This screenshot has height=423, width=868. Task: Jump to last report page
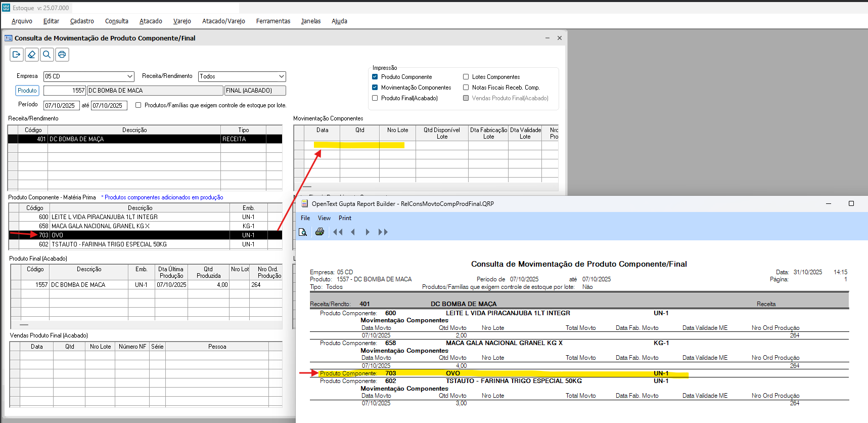coord(383,232)
